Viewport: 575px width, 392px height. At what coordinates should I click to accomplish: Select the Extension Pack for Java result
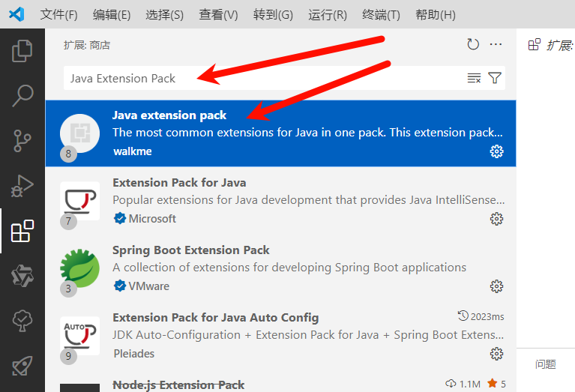point(280,201)
